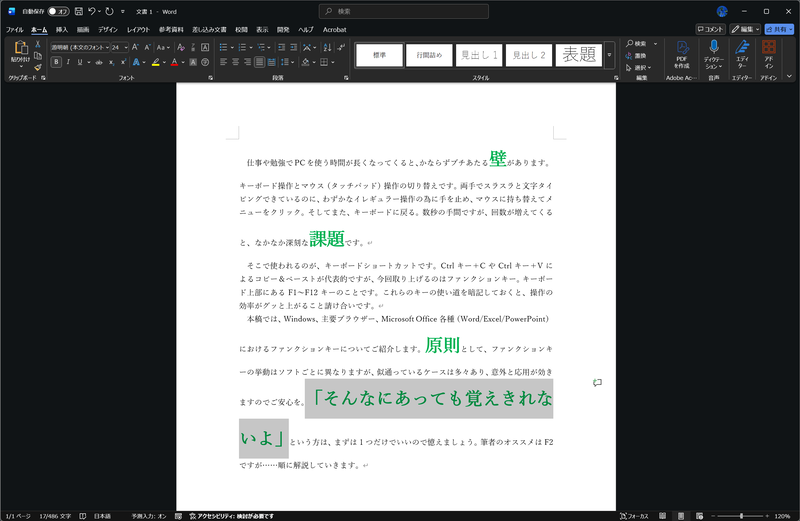
Task: Toggle the 自動保存 AutoSave switch
Action: point(59,11)
